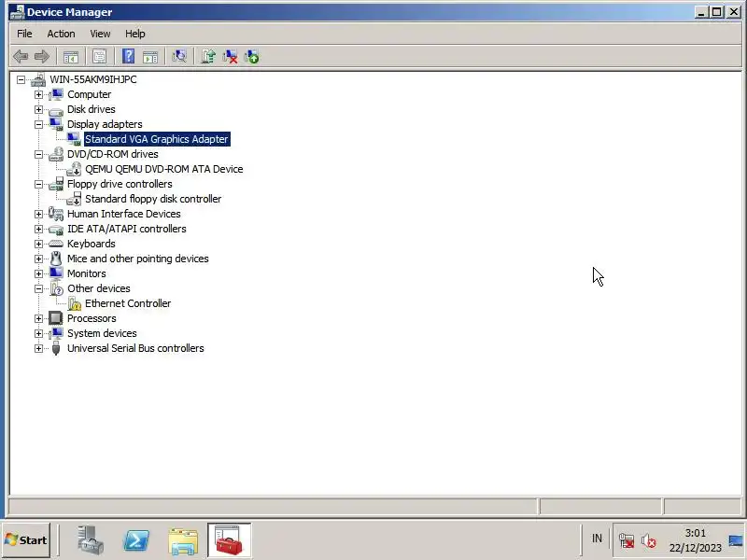Click the red toolbox taskbar icon
Viewport: 747px width, 560px height.
point(229,540)
